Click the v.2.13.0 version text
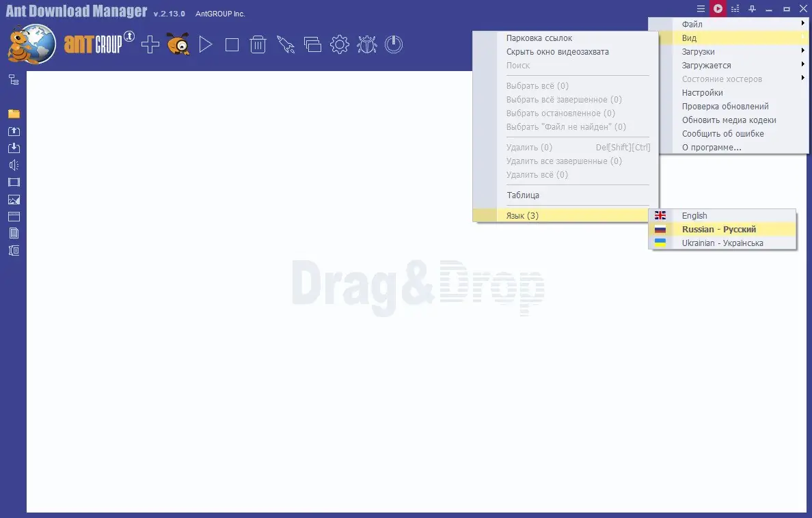 [170, 14]
